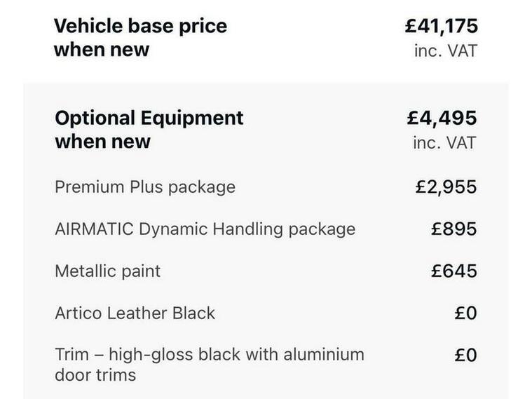532x399 pixels.
Task: Select the £895 price
Action: [454, 229]
